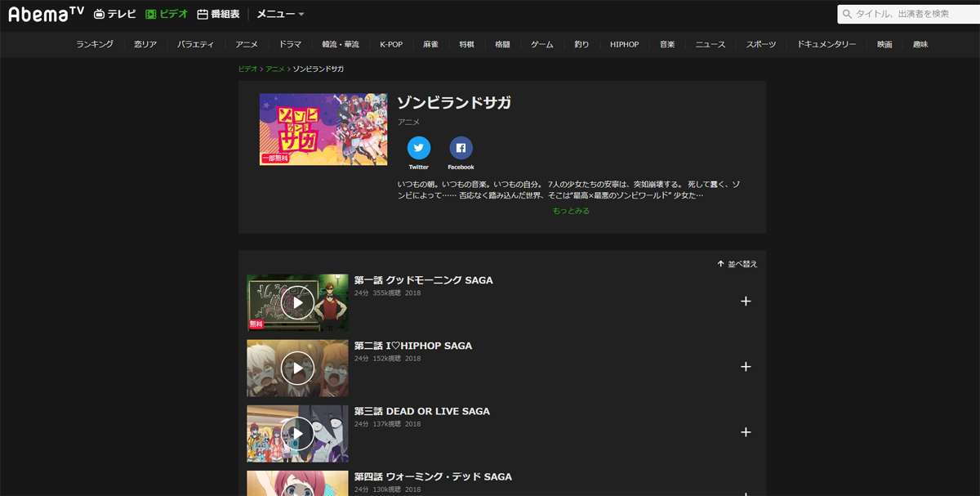Open the バラエティ category
The image size is (980, 496).
pyautogui.click(x=196, y=44)
